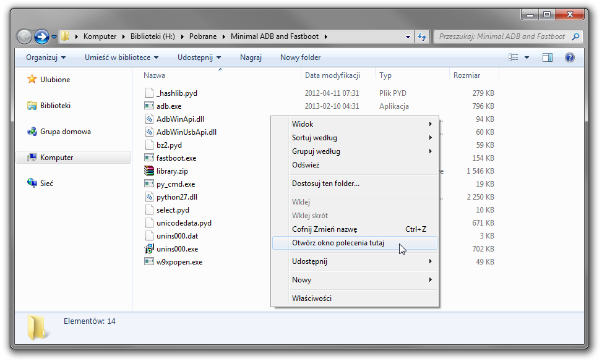The width and height of the screenshot is (602, 364).
Task: Toggle the preview pane icon
Action: pos(548,57)
